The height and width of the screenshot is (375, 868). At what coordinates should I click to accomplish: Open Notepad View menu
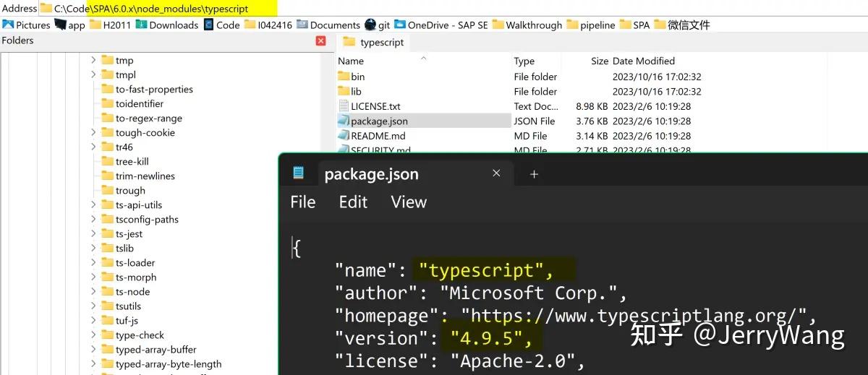(x=409, y=202)
